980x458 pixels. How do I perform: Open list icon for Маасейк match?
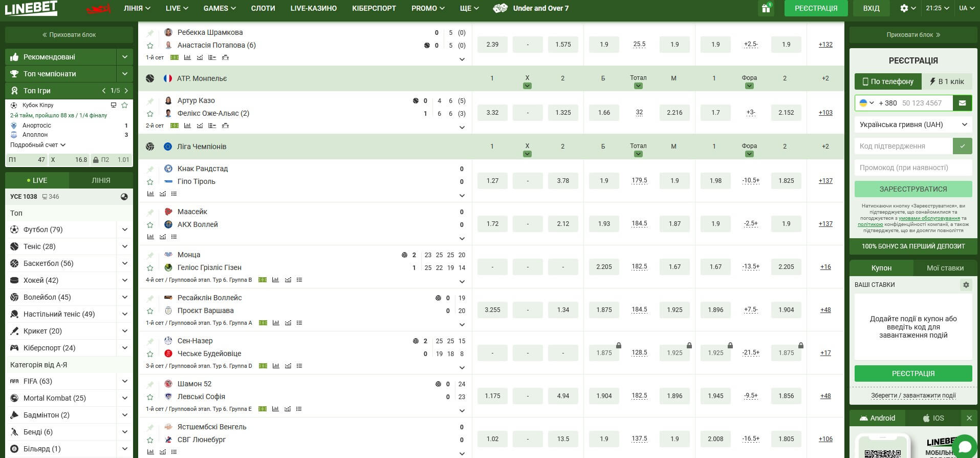pyautogui.click(x=174, y=237)
